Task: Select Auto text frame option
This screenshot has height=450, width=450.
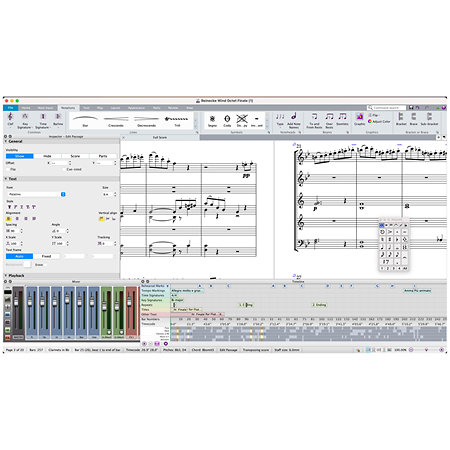Action: coord(19,256)
